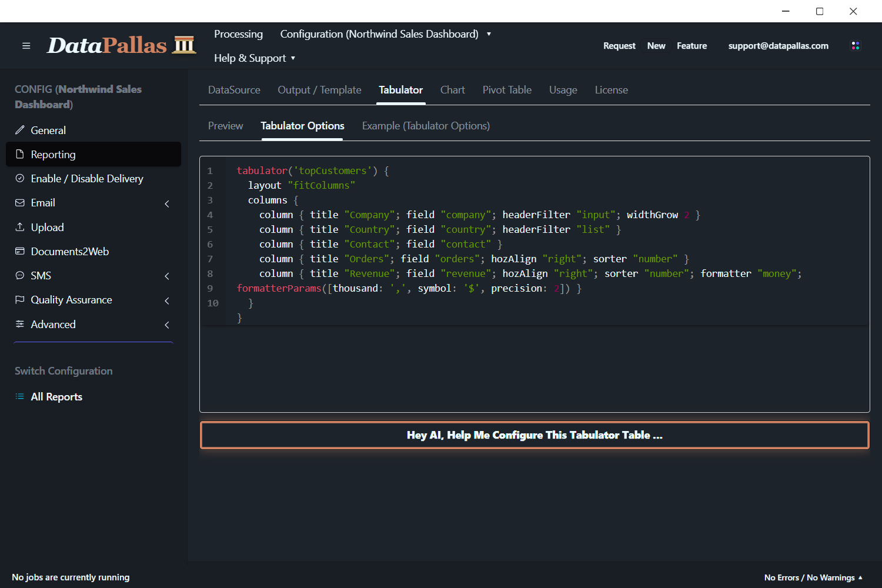Select the Tabulator tab
The image size is (882, 588).
coord(400,90)
